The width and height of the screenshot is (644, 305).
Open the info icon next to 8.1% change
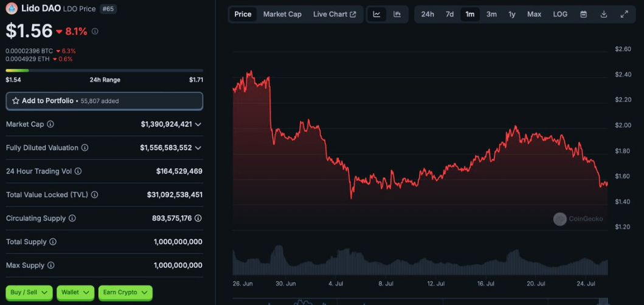coord(95,31)
